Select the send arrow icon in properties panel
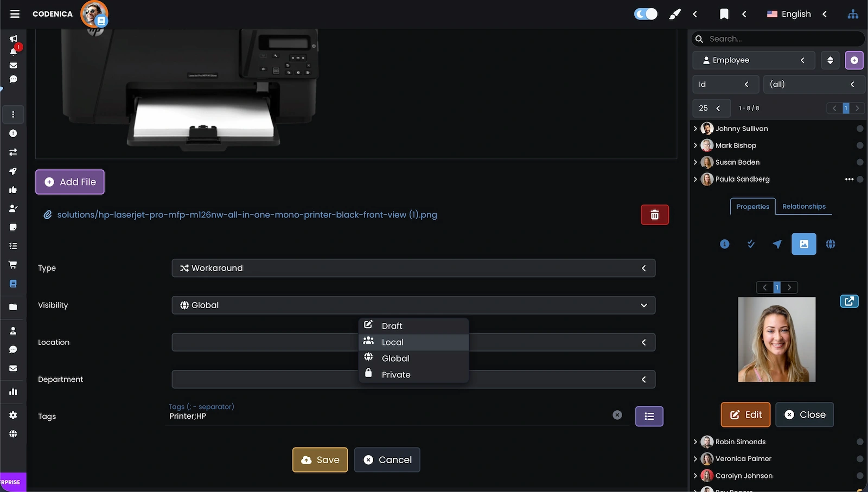The width and height of the screenshot is (868, 492). click(777, 244)
